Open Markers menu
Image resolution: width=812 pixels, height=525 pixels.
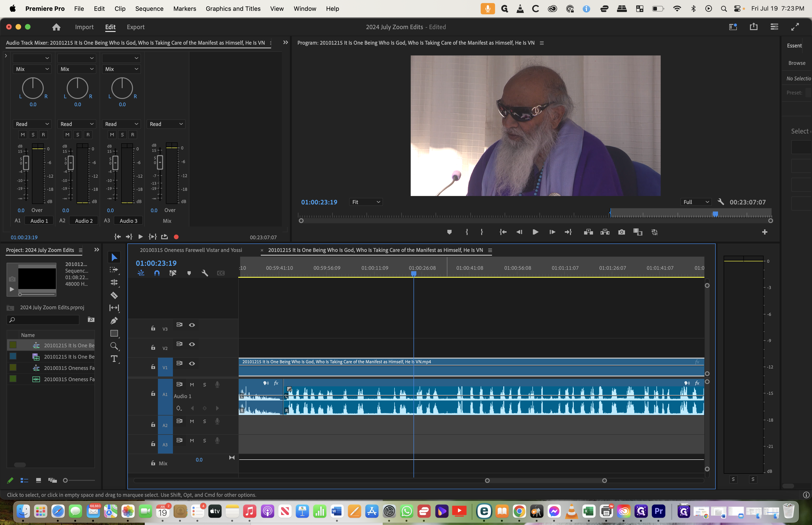[184, 8]
